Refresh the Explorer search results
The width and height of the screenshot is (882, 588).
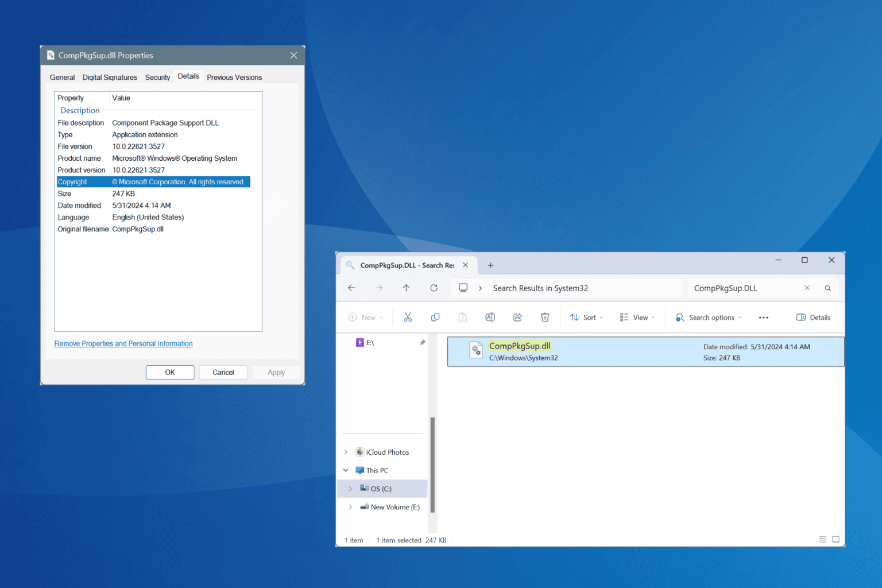pyautogui.click(x=434, y=288)
